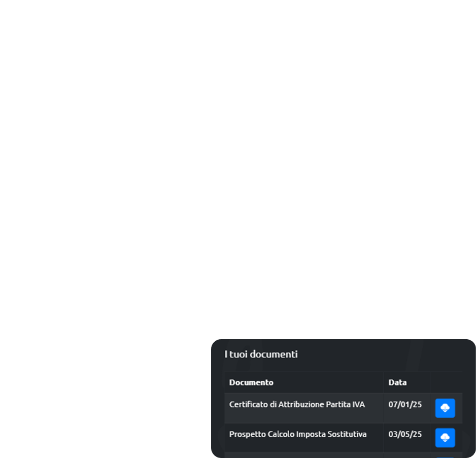Click the partially visible third table row
This screenshot has width=476, height=458.
[x=344, y=455]
